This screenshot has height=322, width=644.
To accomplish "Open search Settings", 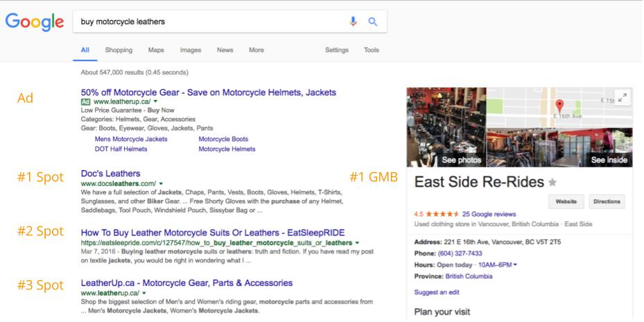I will [337, 50].
